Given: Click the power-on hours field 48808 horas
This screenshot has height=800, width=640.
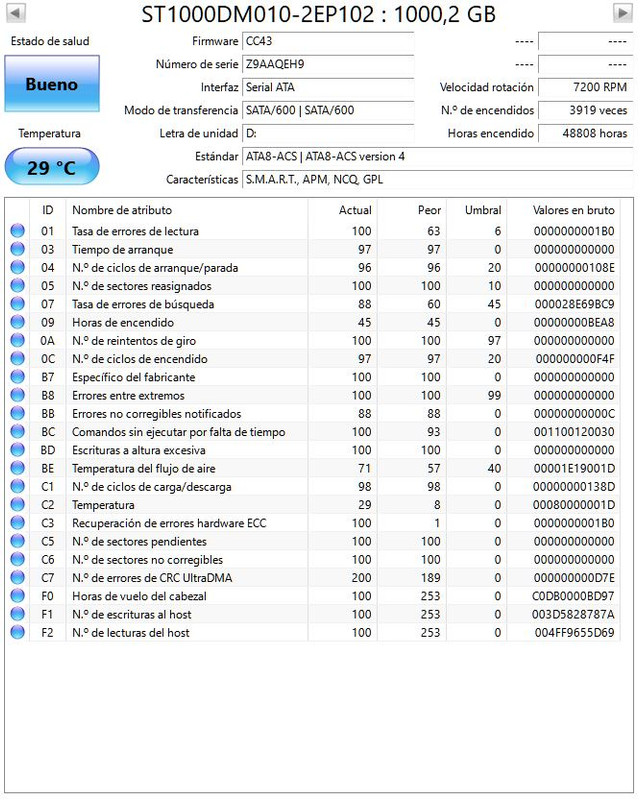Looking at the screenshot, I should click(585, 133).
